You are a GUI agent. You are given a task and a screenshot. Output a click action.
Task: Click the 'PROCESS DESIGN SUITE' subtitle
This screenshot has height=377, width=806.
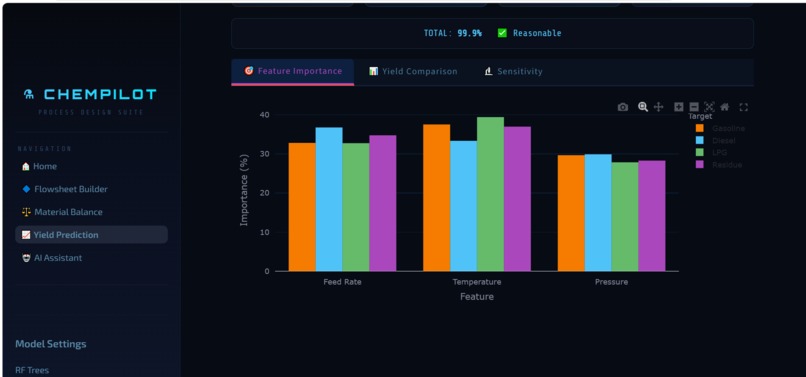pos(91,112)
